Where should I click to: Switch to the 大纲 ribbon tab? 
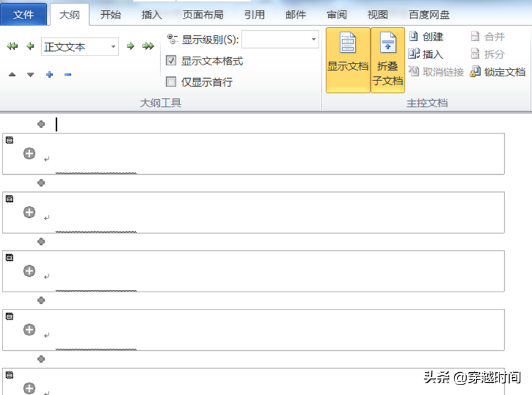[69, 15]
